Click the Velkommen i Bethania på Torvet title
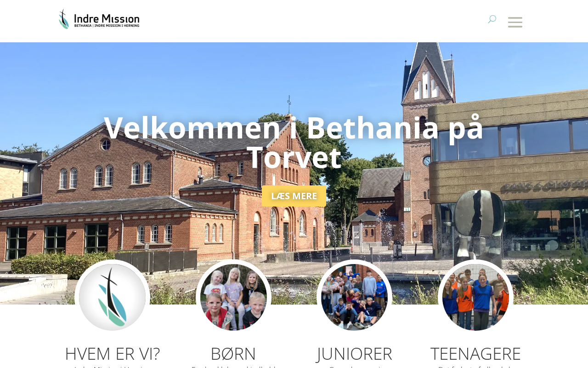This screenshot has height=368, width=588. (294, 142)
